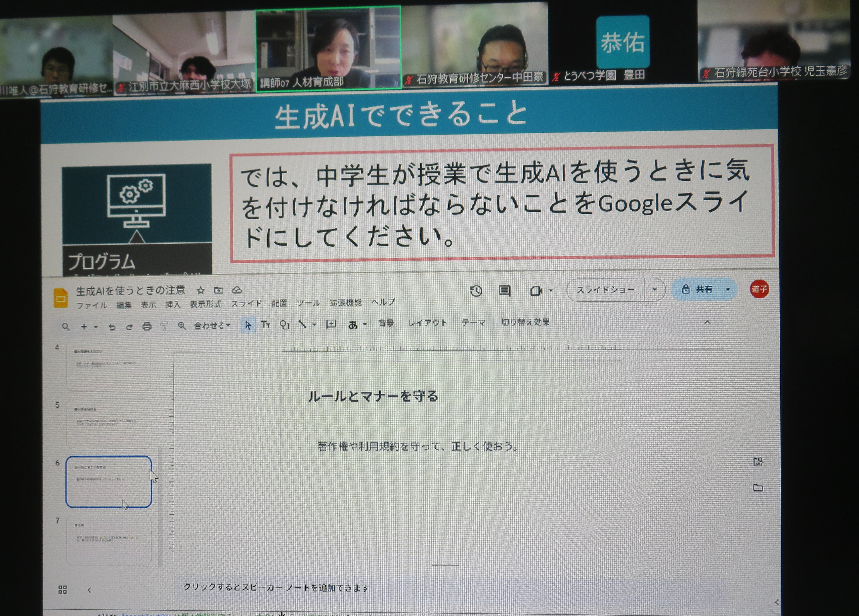
Task: Select slide 7 thumbnail
Action: 109,540
